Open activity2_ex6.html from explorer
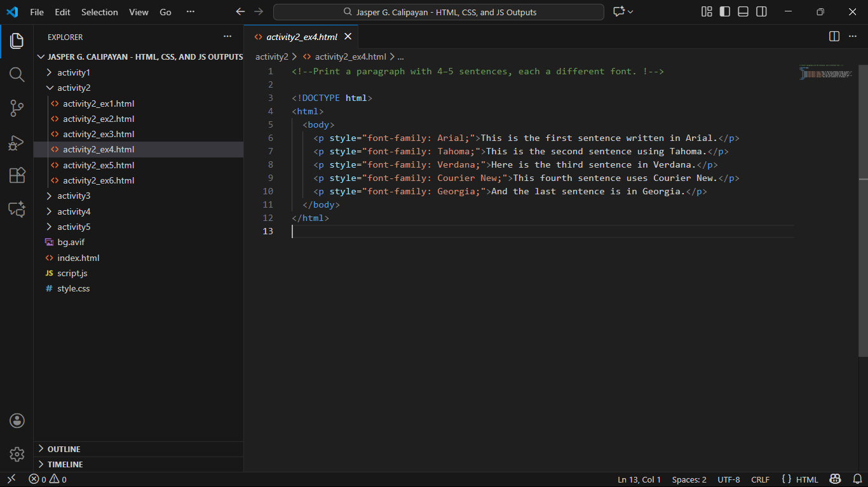 [98, 180]
